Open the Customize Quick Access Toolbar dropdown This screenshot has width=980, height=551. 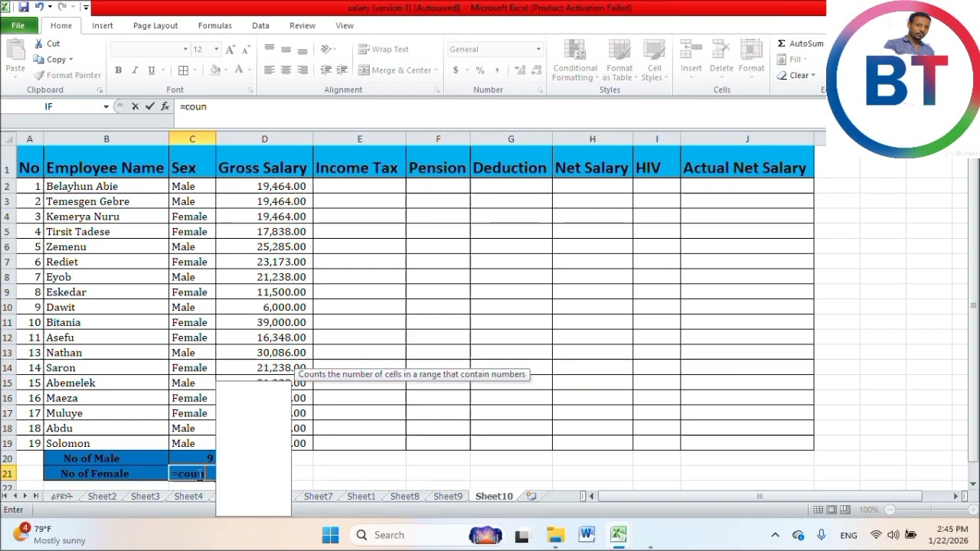pos(86,7)
